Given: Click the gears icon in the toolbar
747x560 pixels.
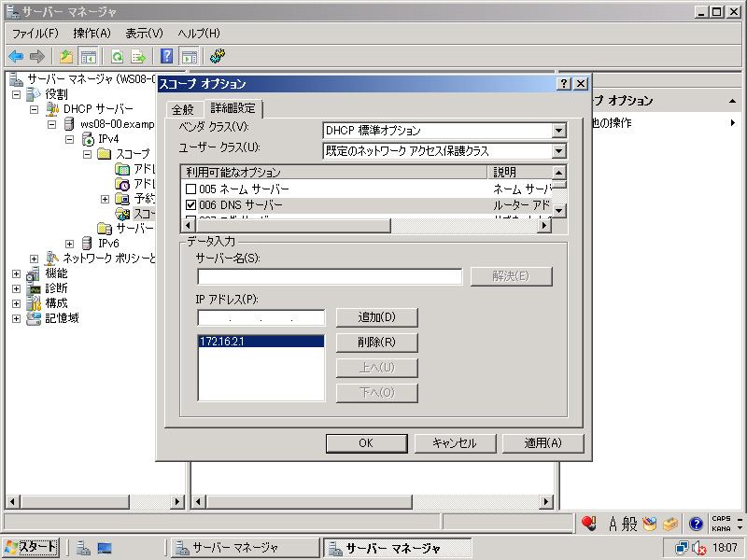Looking at the screenshot, I should click(x=218, y=56).
